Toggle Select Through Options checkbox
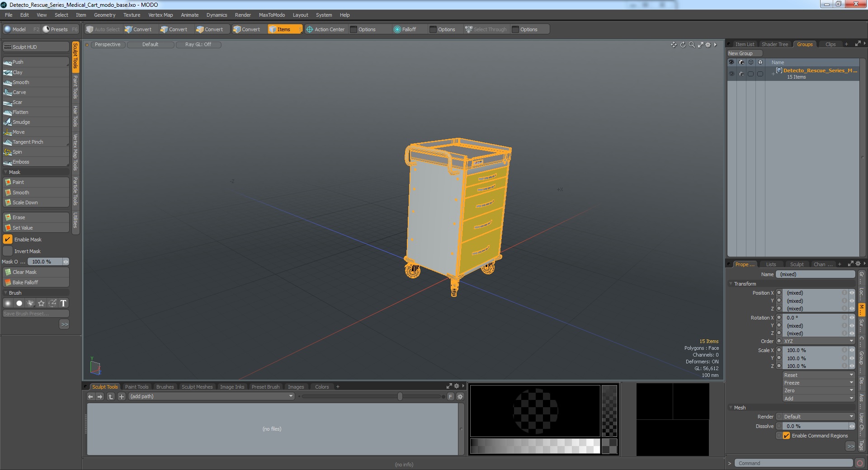The image size is (868, 470). (x=515, y=29)
